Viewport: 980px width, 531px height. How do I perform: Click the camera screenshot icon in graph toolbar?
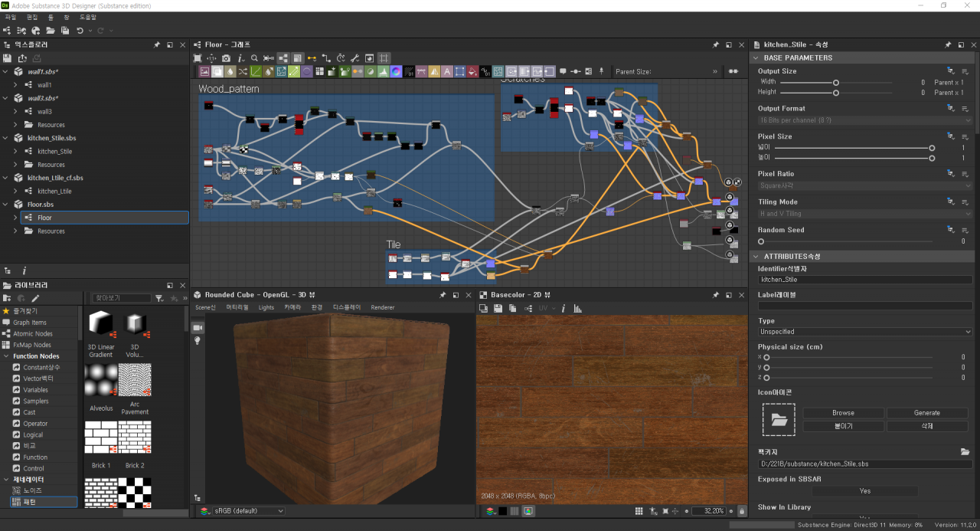(x=226, y=58)
